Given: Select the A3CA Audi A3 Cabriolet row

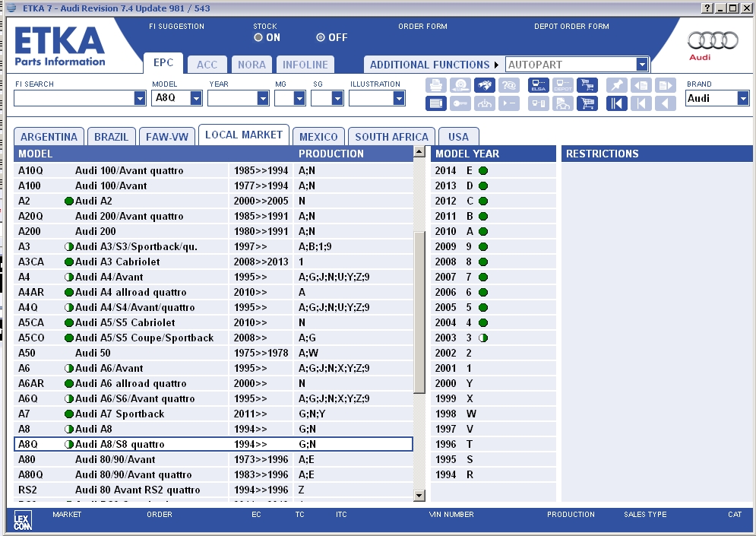Looking at the screenshot, I should click(214, 262).
